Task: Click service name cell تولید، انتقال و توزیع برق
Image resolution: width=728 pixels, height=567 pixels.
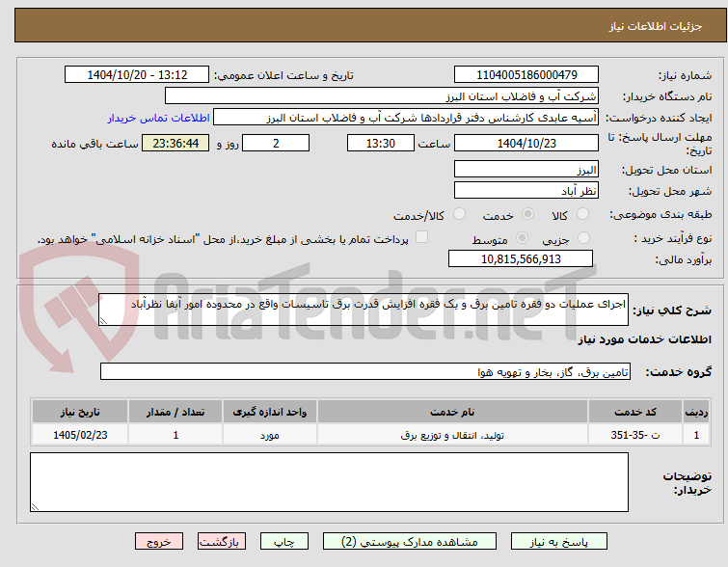Action: [452, 435]
